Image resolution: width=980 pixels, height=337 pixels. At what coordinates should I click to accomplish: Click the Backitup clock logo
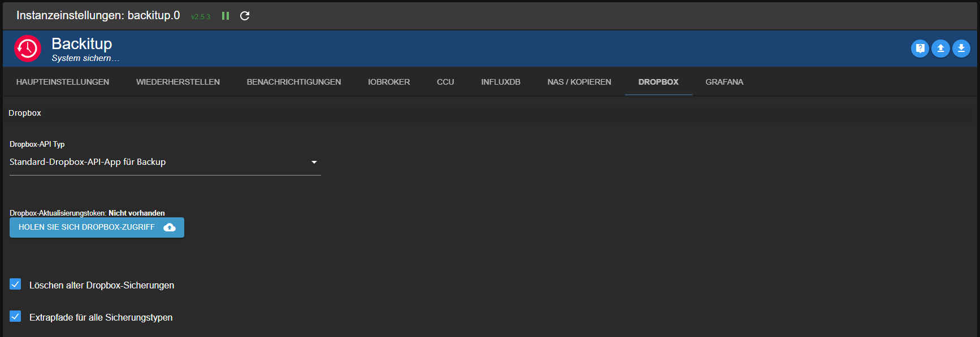[x=28, y=49]
